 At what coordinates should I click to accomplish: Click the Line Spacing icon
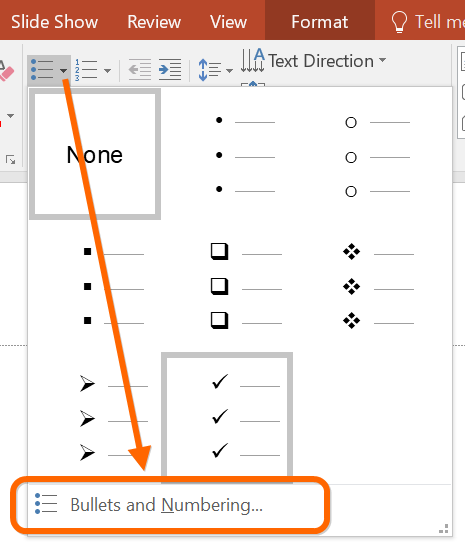[210, 70]
